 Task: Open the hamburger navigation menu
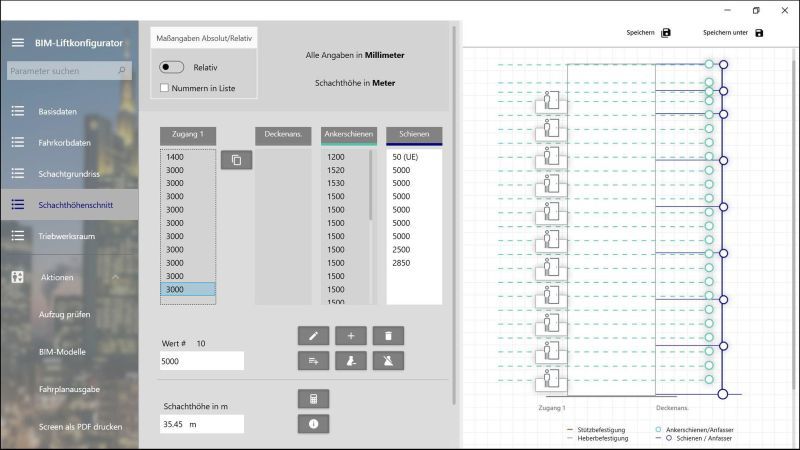click(x=17, y=43)
